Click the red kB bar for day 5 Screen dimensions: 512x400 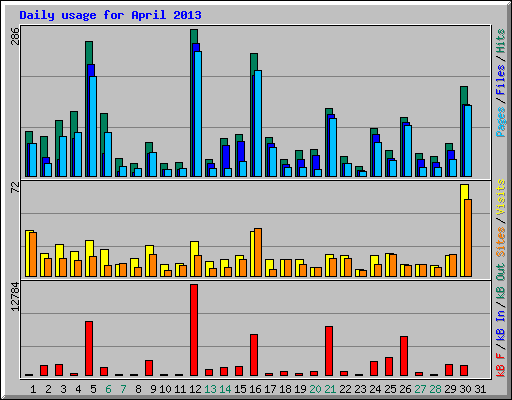[x=89, y=349]
